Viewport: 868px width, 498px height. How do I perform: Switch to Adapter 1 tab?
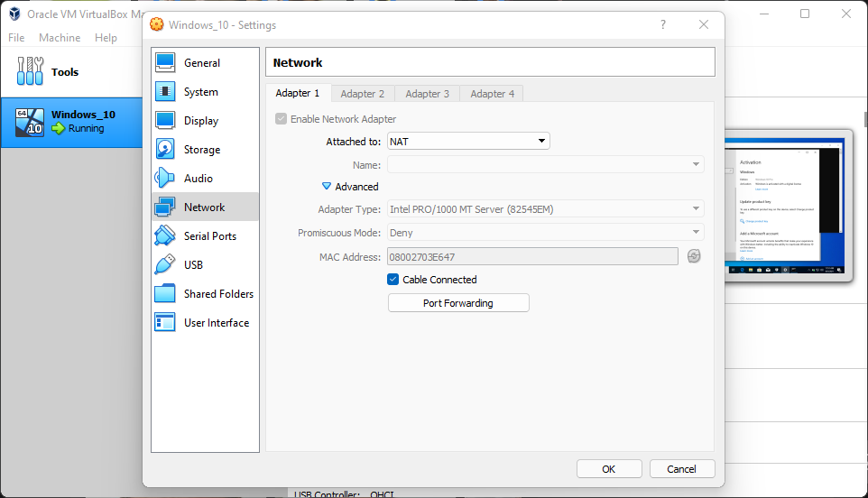[x=298, y=93]
